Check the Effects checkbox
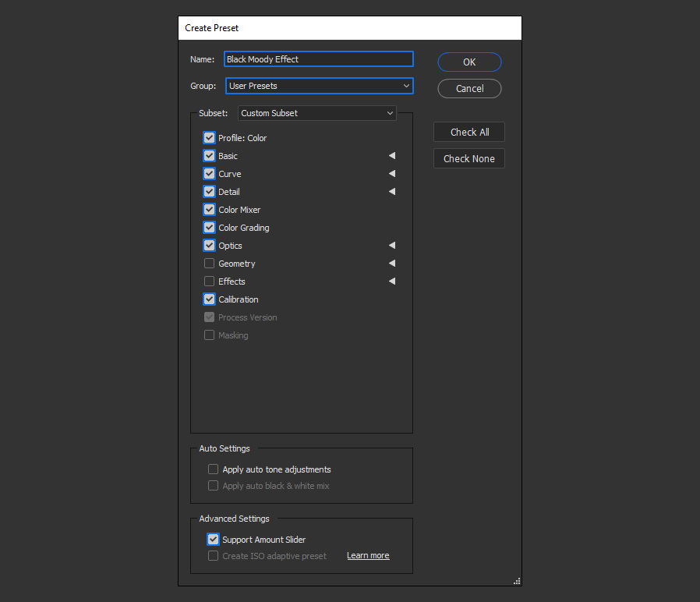The image size is (700, 602). coord(209,281)
